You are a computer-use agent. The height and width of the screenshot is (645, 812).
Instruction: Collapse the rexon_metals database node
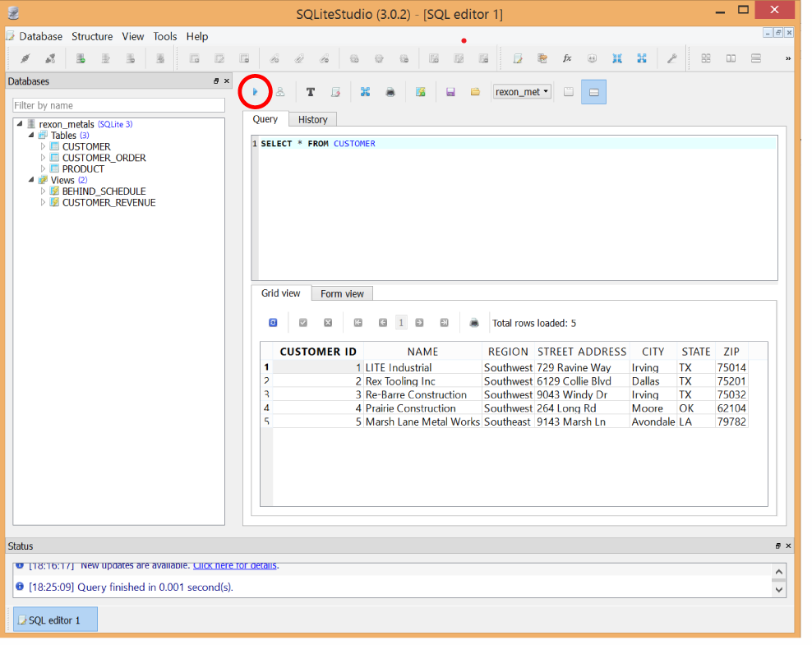(20, 125)
